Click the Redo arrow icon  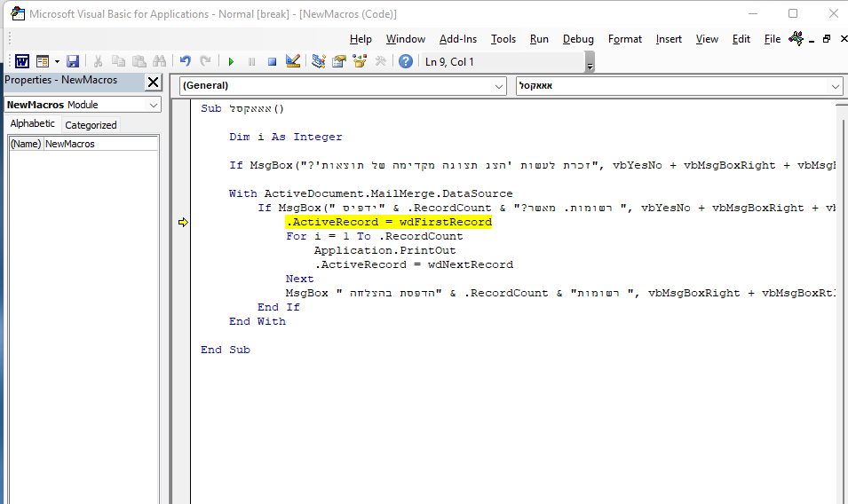point(205,61)
